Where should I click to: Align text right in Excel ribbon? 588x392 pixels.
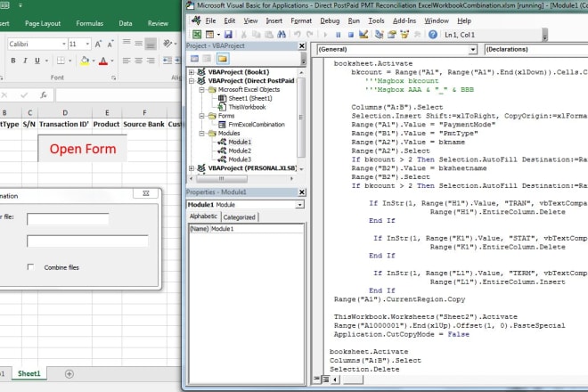151,61
